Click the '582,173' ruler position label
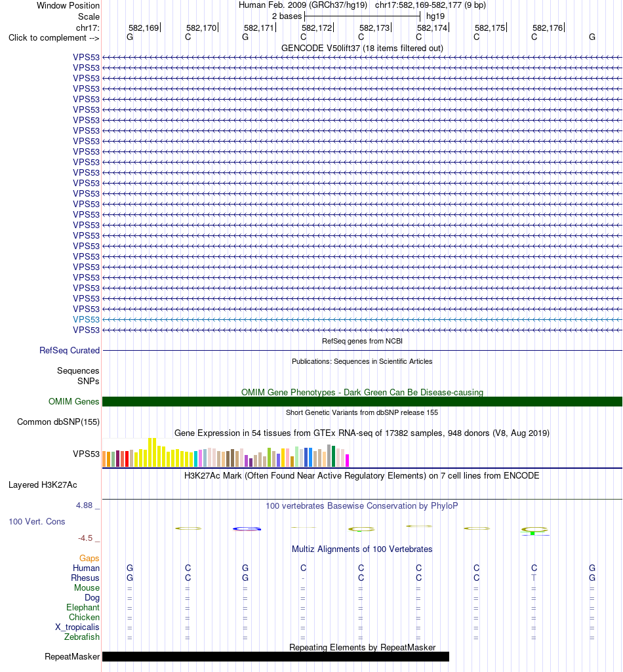Viewport: 623px width, 672px height. 374,28
